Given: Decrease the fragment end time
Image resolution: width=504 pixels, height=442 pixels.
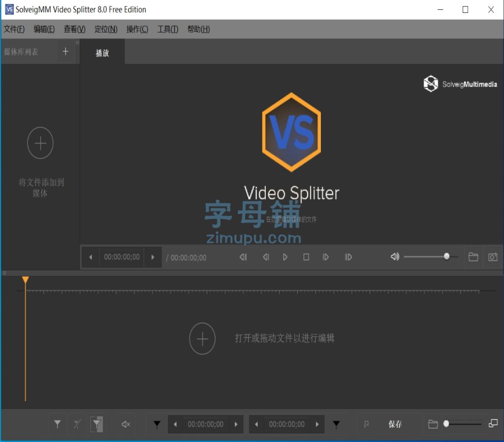Looking at the screenshot, I should click(x=256, y=424).
